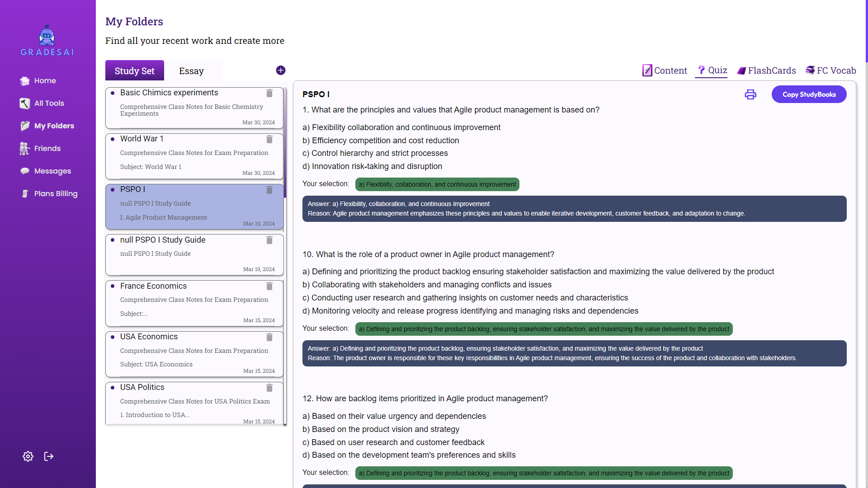The width and height of the screenshot is (868, 488).
Task: Print the PSPO I quiz
Action: (x=750, y=94)
